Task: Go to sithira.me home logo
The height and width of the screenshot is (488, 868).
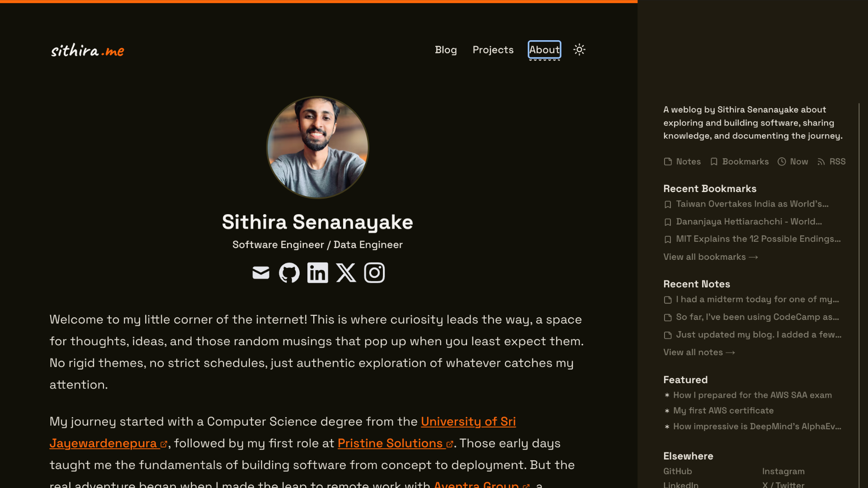Action: pyautogui.click(x=88, y=50)
